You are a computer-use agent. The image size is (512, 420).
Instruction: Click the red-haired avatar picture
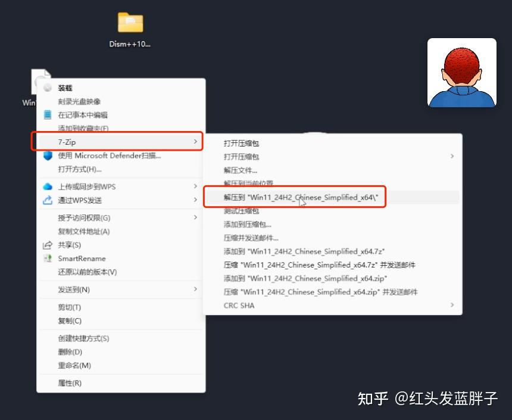point(462,73)
